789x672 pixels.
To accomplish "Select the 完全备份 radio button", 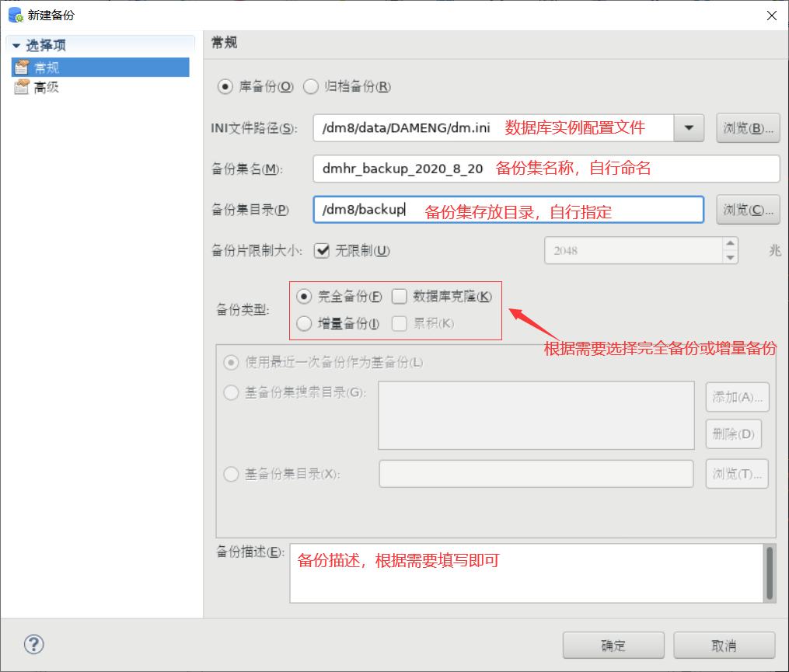I will 304,296.
